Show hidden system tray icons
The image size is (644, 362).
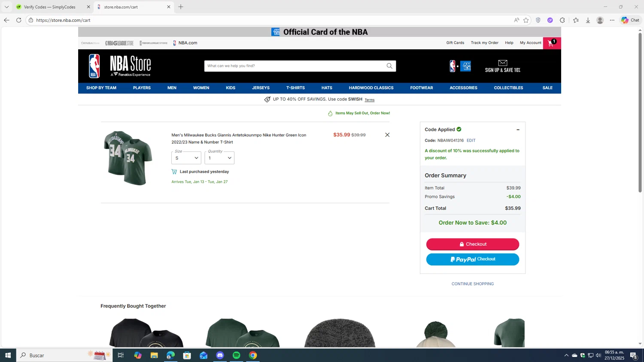click(566, 355)
